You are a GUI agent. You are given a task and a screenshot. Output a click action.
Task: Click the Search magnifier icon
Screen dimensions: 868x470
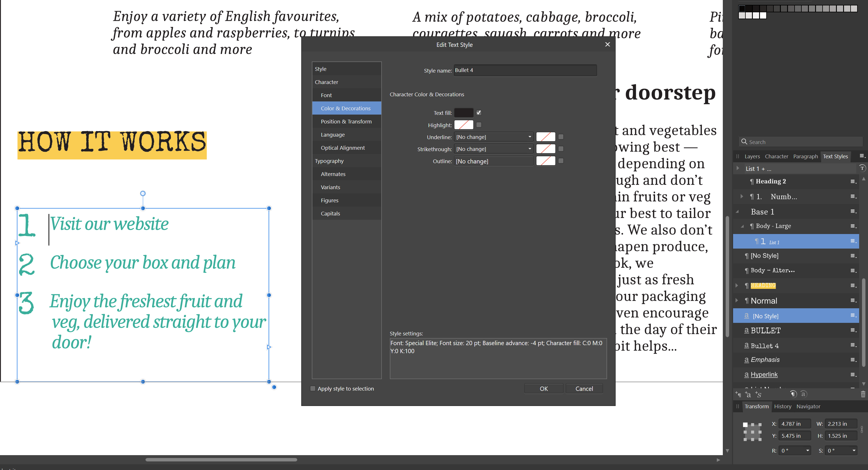click(744, 141)
